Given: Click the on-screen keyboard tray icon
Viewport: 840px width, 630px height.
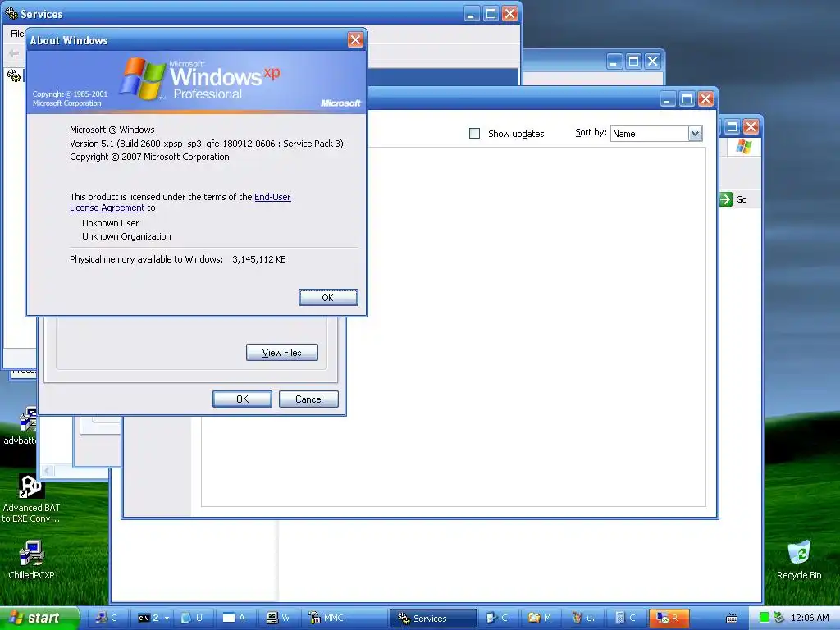Looking at the screenshot, I should [732, 619].
